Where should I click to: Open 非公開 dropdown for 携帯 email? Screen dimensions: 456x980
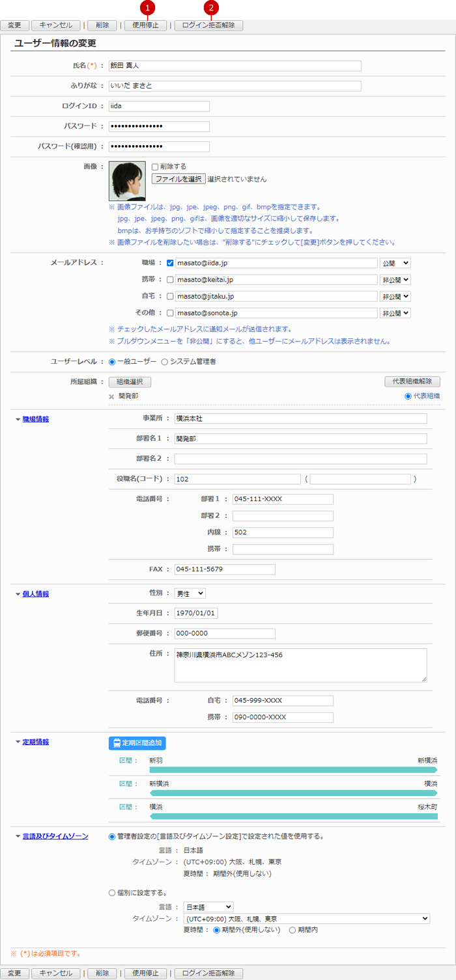coord(395,280)
